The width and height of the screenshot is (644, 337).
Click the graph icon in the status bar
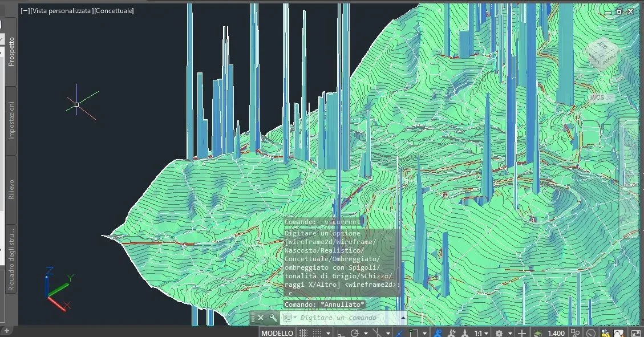[619, 333]
